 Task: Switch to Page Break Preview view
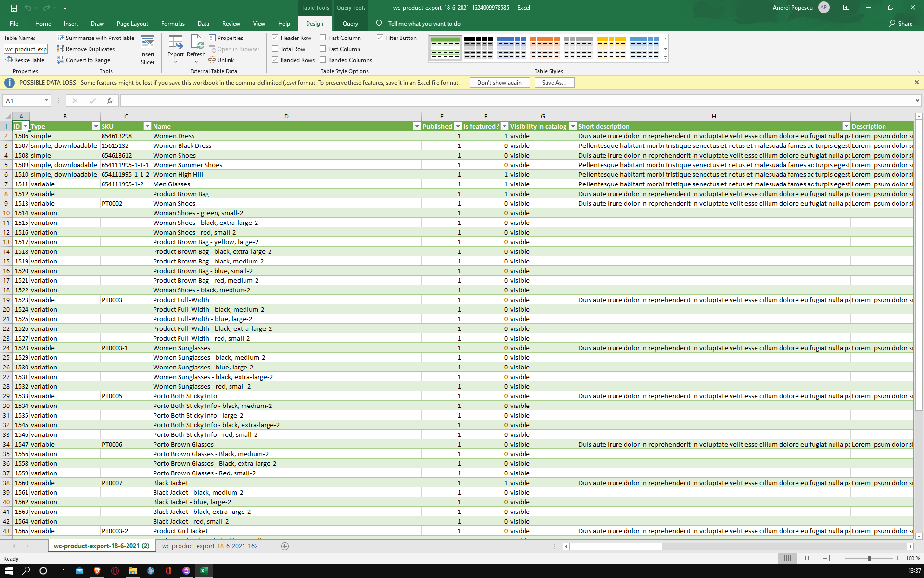(826, 558)
